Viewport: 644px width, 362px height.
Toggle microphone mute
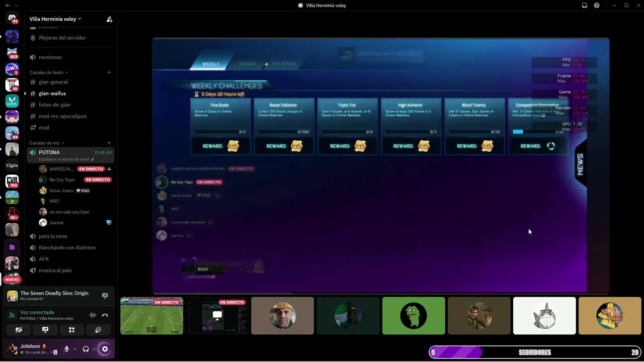[x=66, y=349]
